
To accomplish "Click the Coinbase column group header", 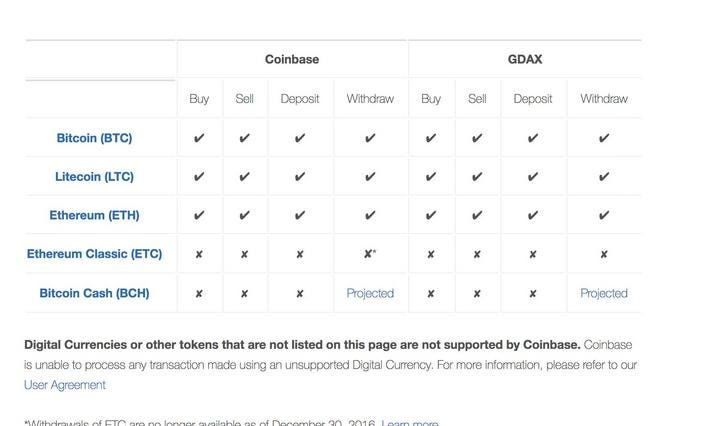I will 292,59.
